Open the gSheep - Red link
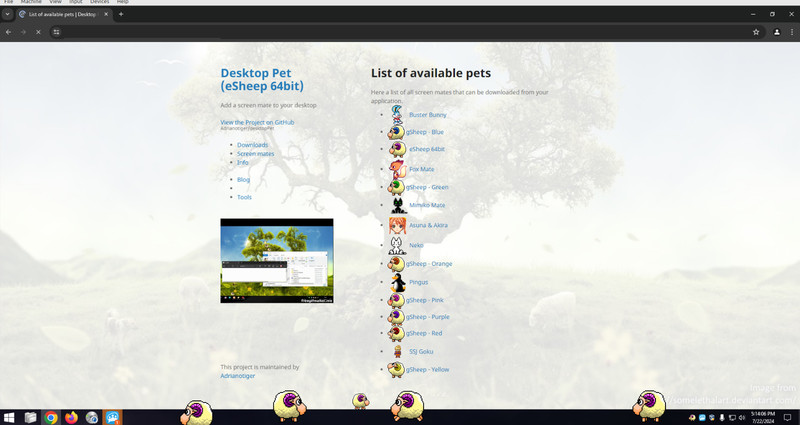 point(424,333)
